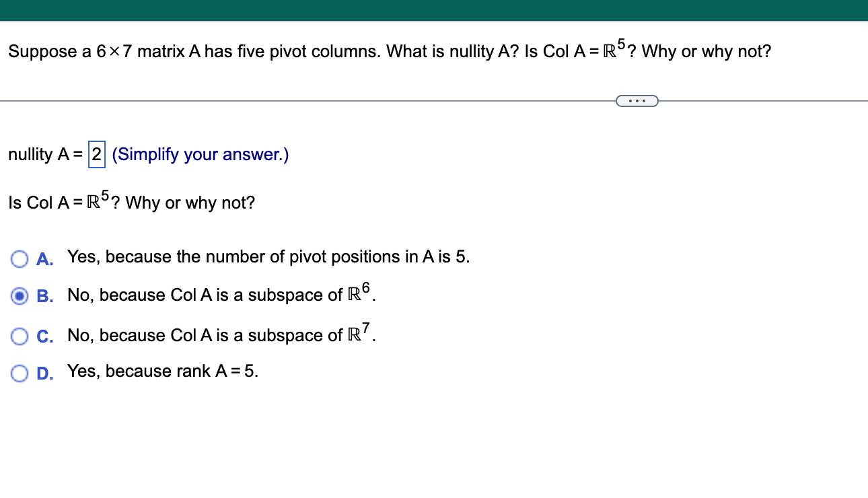This screenshot has height=498, width=868.
Task: Click the letter C option label
Action: click(44, 335)
